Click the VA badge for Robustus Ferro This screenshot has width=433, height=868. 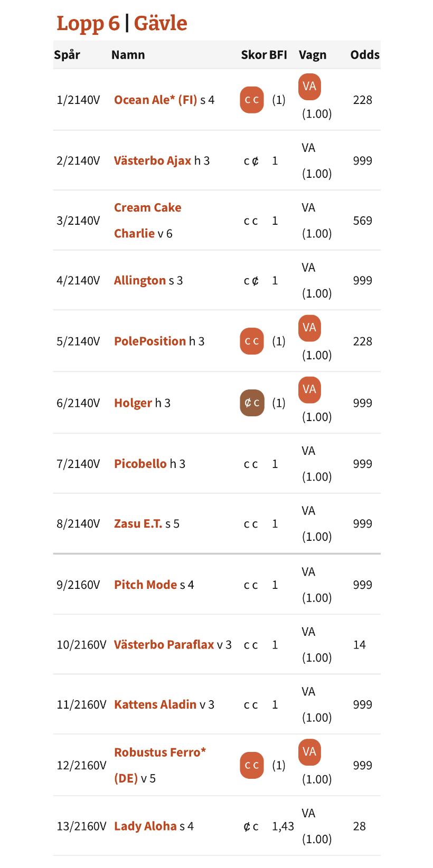tap(309, 752)
